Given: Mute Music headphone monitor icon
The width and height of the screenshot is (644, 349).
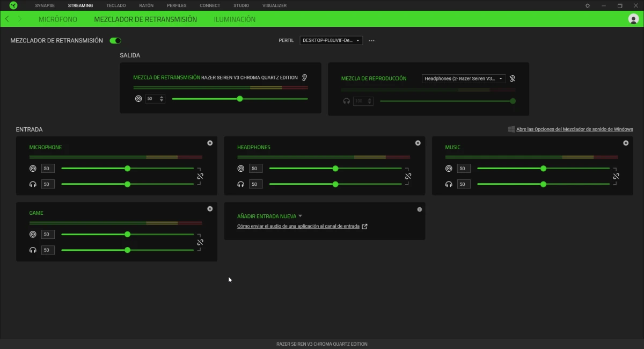Looking at the screenshot, I should pos(449,184).
